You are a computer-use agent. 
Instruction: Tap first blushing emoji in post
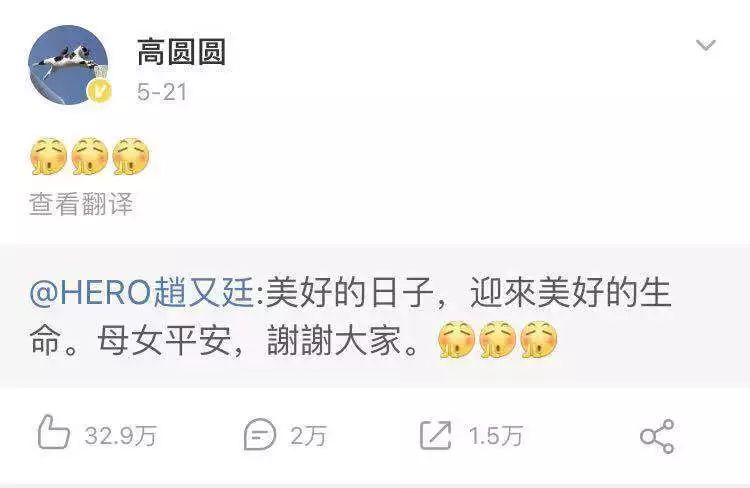click(48, 156)
